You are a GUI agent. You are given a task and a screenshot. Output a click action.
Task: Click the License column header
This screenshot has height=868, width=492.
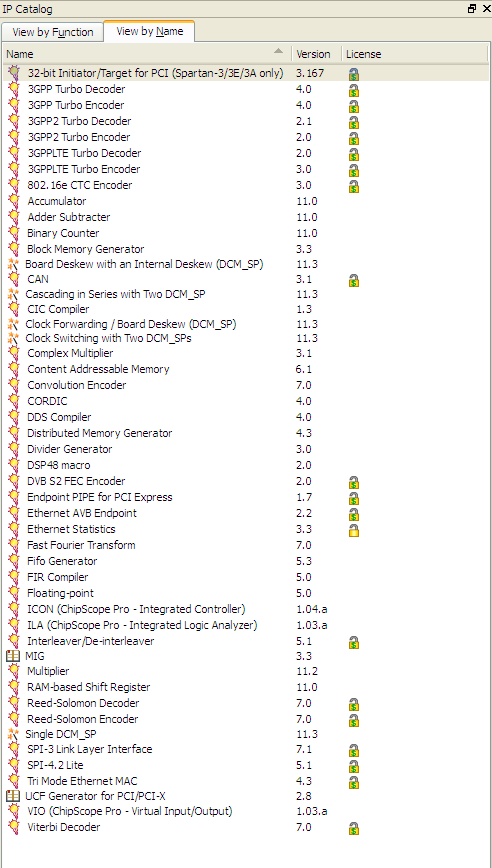tap(363, 54)
